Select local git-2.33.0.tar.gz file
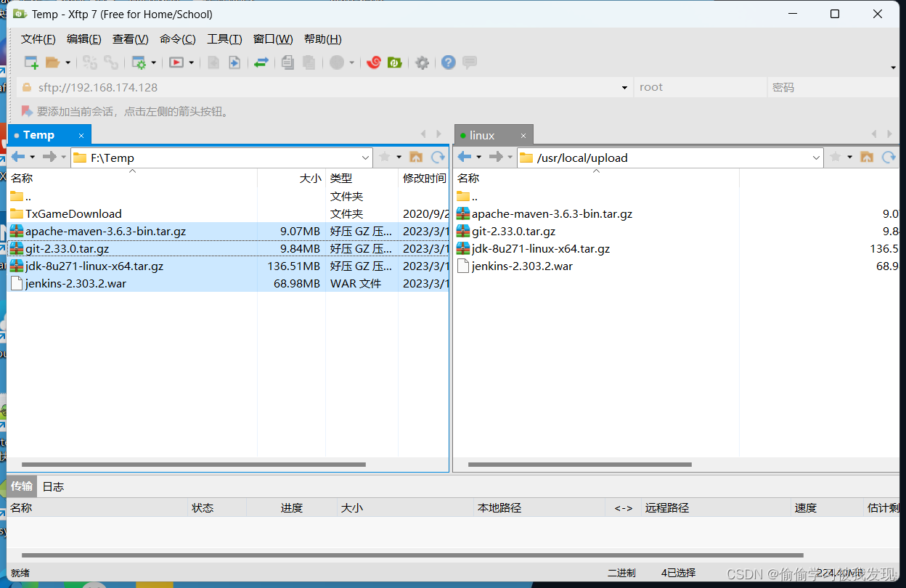 (67, 248)
